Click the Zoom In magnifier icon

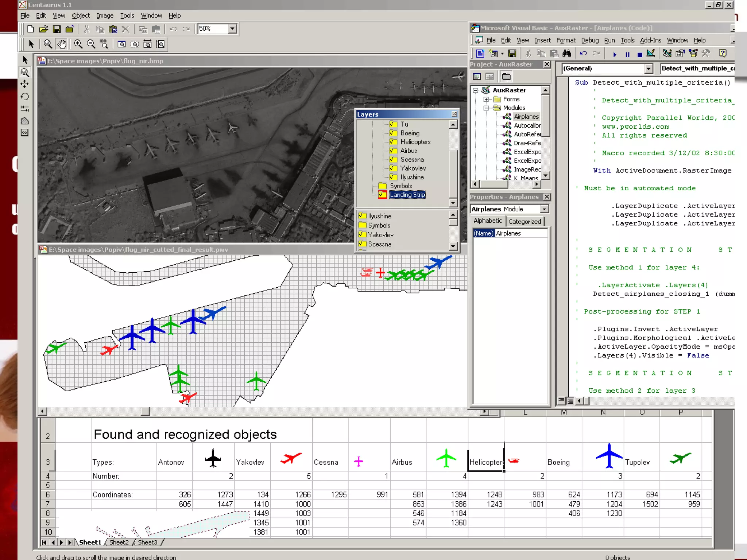click(78, 44)
